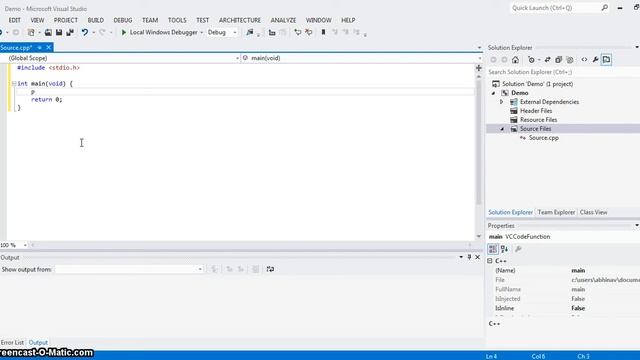This screenshot has width=640, height=360.
Task: Collapse the C++ category in Properties
Action: pos(490,261)
